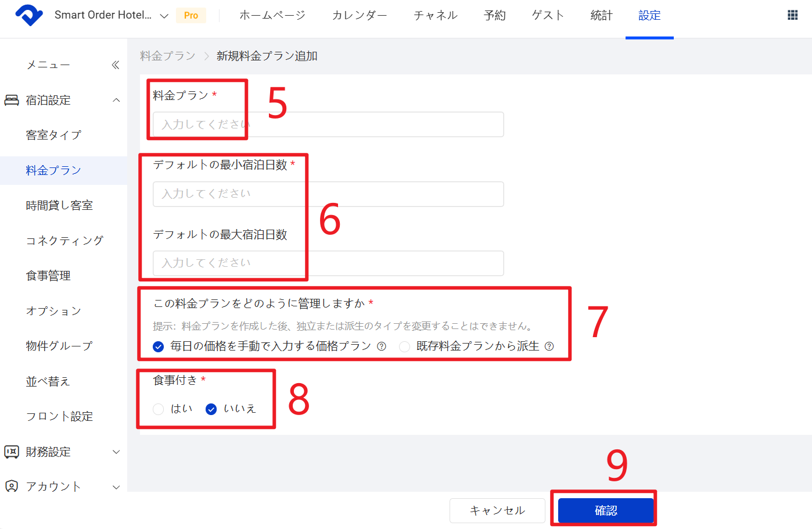Go to the 予約 tab
This screenshot has width=812, height=529.
[x=494, y=16]
